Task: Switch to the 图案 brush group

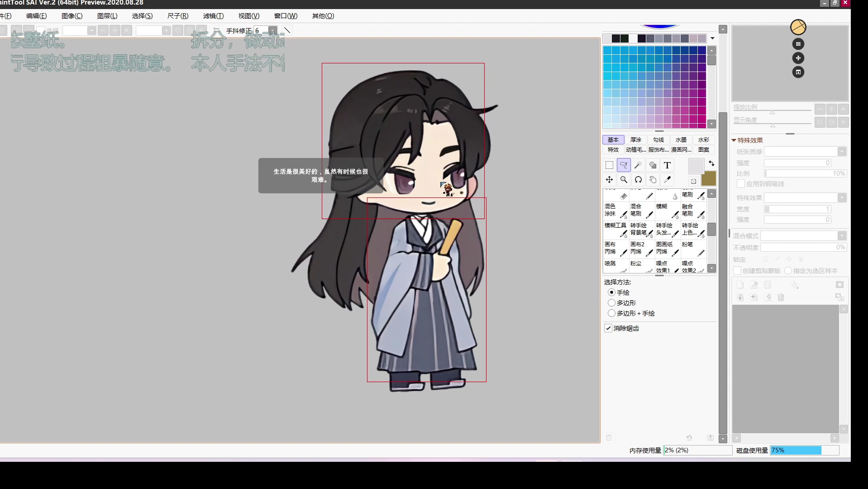Action: click(704, 150)
